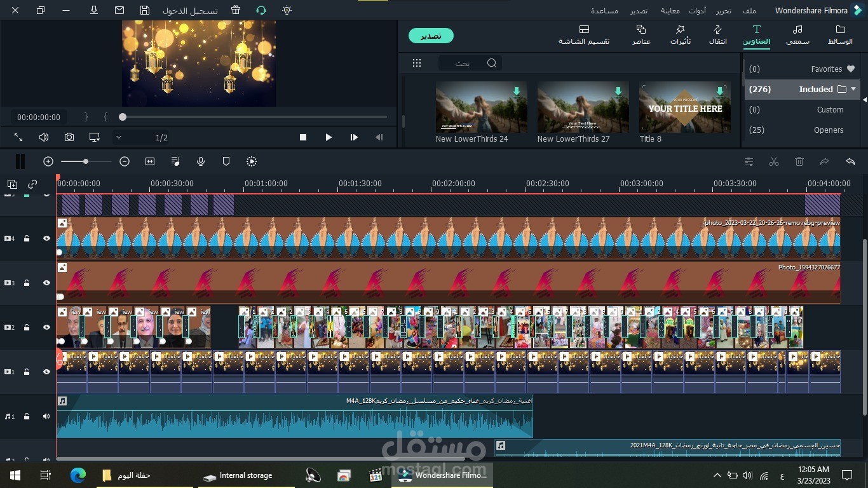Click the preview scrubber handle
The image size is (868, 488).
click(123, 117)
